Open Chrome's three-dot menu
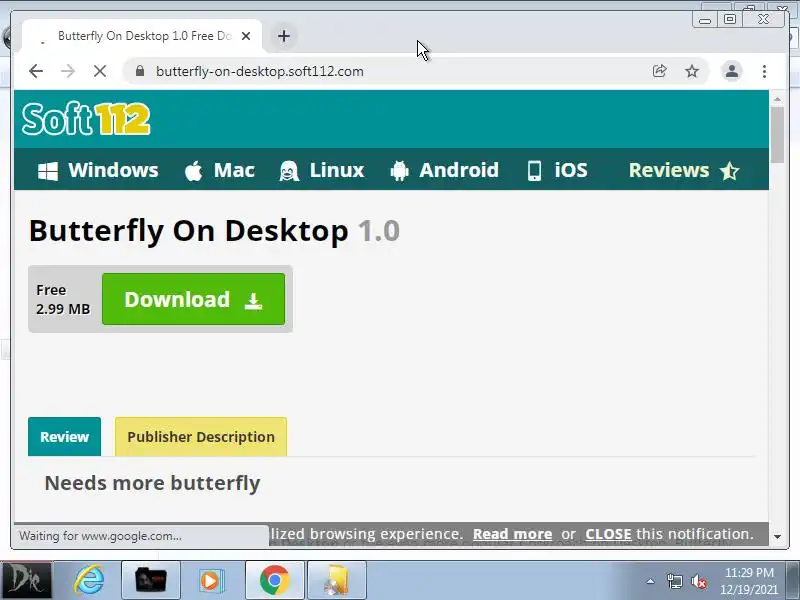Viewport: 800px width, 600px height. click(764, 71)
